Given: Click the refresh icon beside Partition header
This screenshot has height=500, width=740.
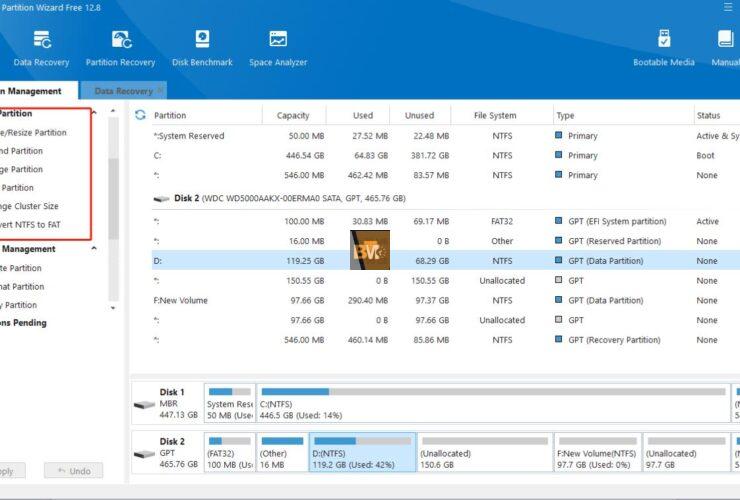Looking at the screenshot, I should click(x=140, y=115).
